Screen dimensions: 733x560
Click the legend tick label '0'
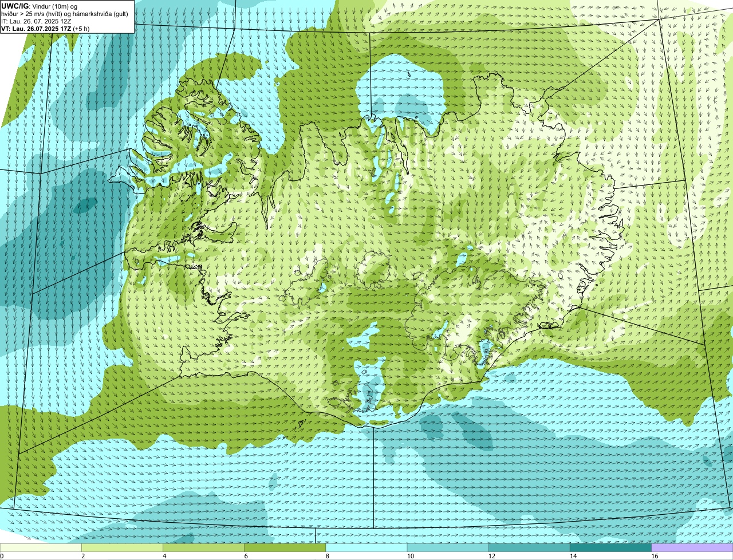coord(2,556)
